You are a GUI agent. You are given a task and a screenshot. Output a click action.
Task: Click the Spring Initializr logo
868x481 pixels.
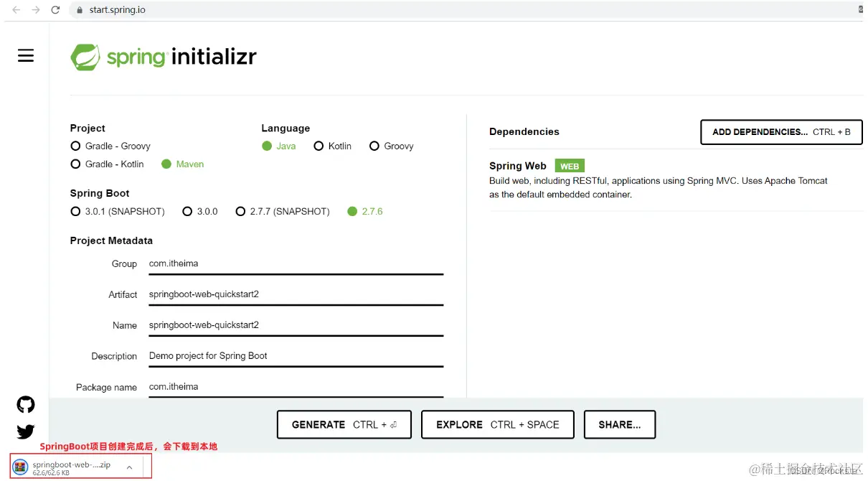(x=164, y=57)
